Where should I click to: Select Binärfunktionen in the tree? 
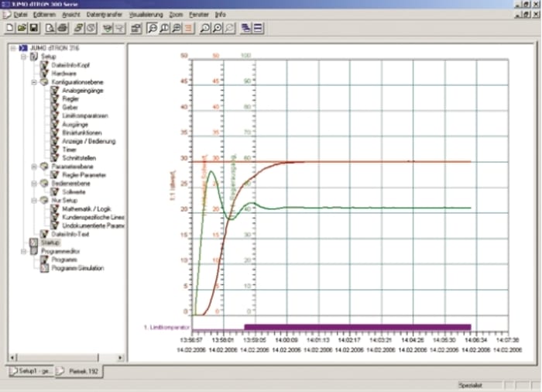pyautogui.click(x=82, y=132)
